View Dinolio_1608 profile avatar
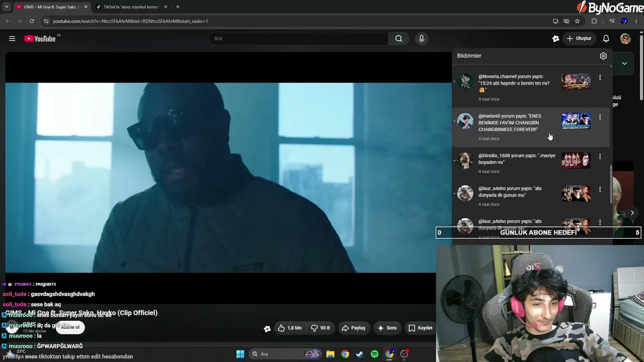Image resolution: width=644 pixels, height=362 pixels. (x=465, y=160)
